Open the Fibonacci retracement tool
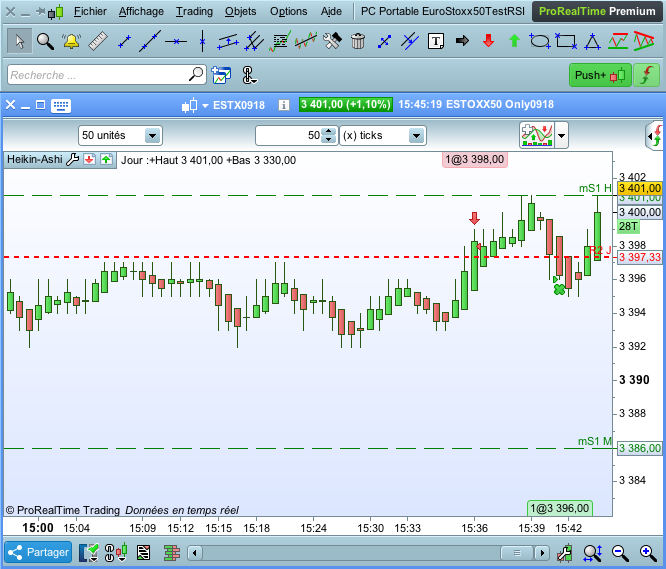 (x=280, y=41)
